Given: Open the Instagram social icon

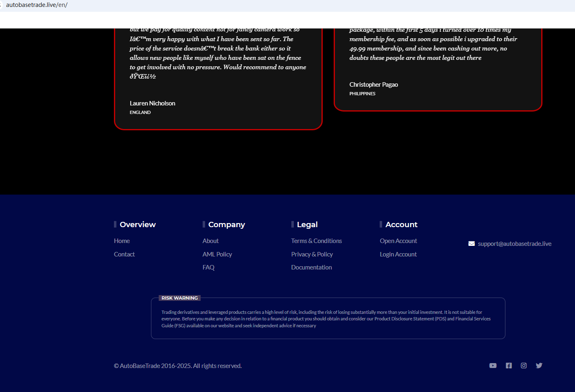Looking at the screenshot, I should pos(524,366).
